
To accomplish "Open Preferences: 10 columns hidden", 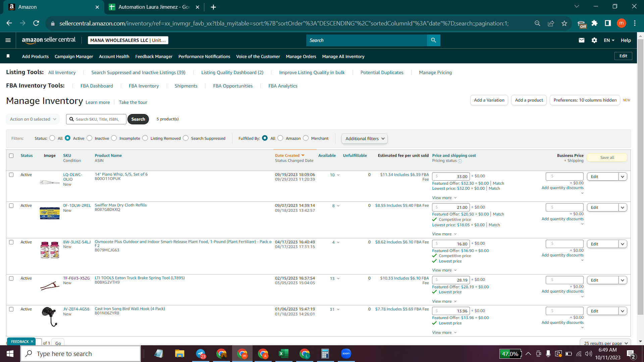I will tap(585, 100).
